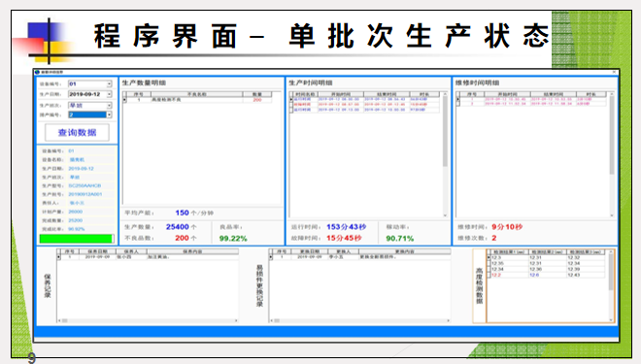Click 不良名称 column header in quantity table
641x364 pixels.
pos(196,94)
